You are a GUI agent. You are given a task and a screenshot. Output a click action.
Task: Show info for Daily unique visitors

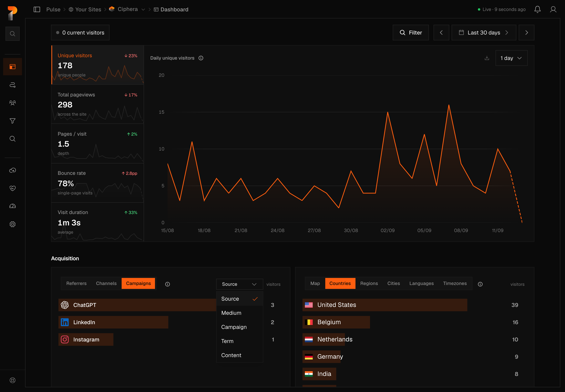[201, 58]
